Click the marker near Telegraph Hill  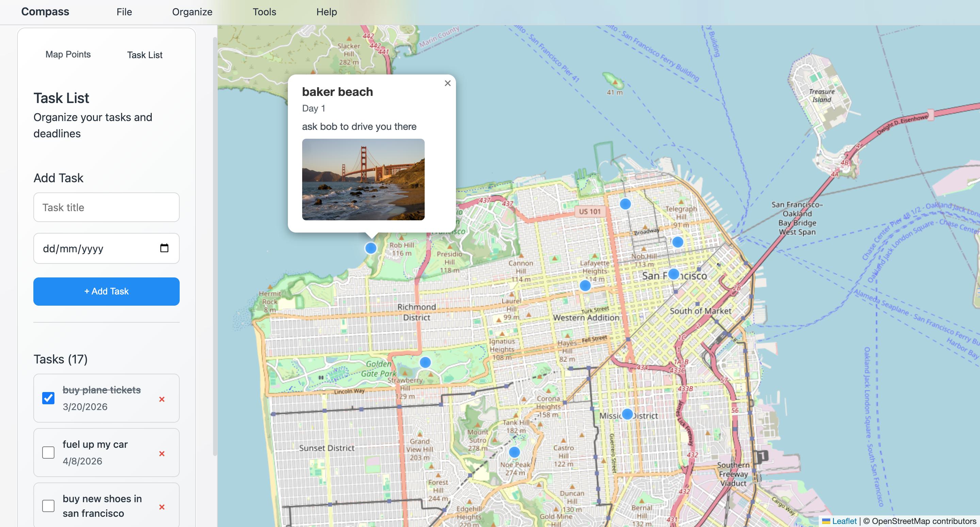[x=677, y=242]
